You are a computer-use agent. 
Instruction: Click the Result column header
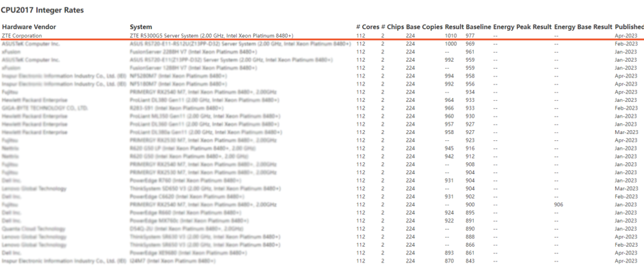coord(454,27)
